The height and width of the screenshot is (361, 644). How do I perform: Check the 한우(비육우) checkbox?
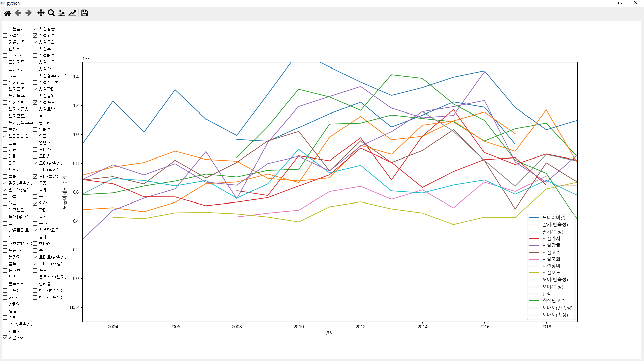35,297
